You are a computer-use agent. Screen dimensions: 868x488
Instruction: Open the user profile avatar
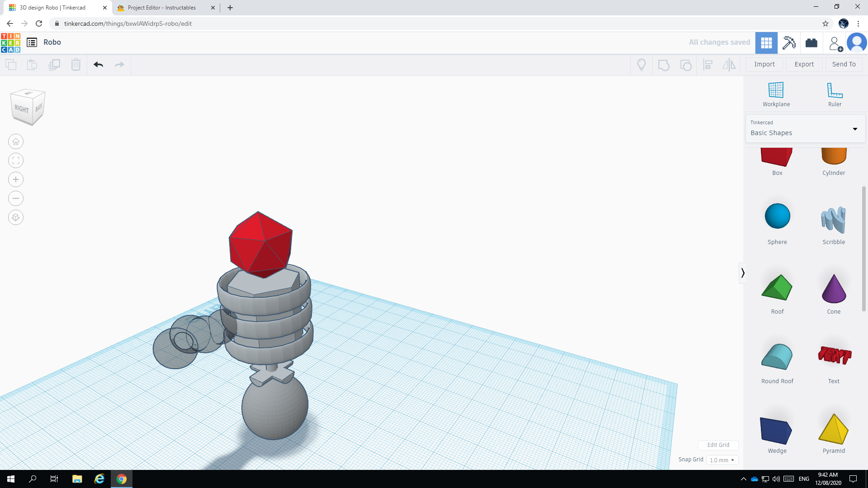click(x=857, y=43)
